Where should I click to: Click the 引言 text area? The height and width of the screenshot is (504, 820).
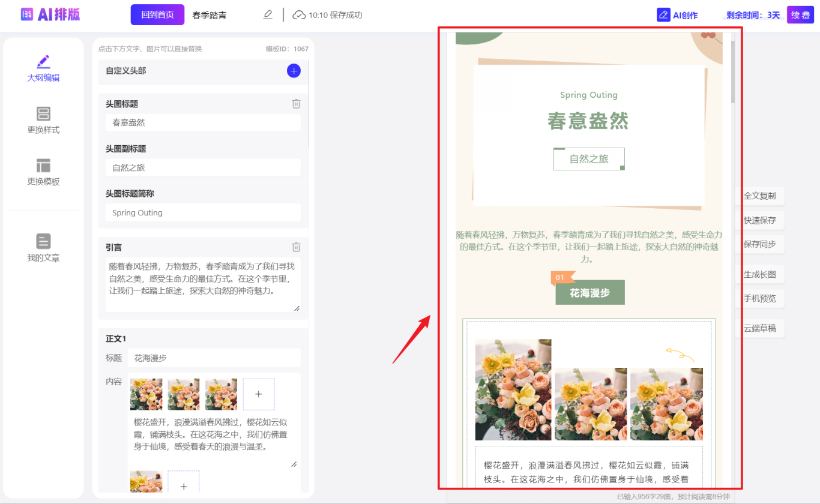[x=203, y=283]
